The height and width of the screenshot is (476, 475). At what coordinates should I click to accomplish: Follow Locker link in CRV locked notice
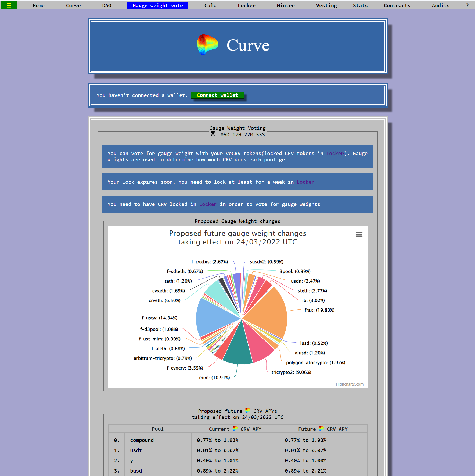point(208,204)
